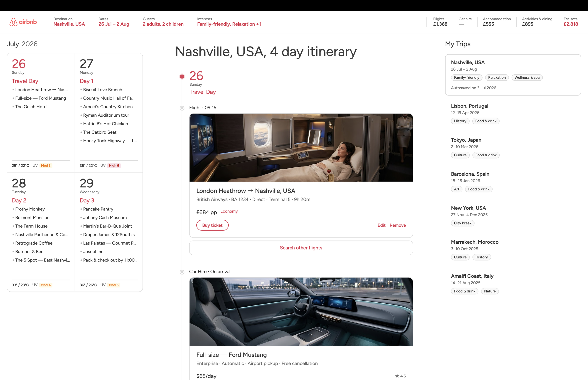The height and width of the screenshot is (380, 588).
Task: Select calendar day 27 Monday
Action: [109, 113]
